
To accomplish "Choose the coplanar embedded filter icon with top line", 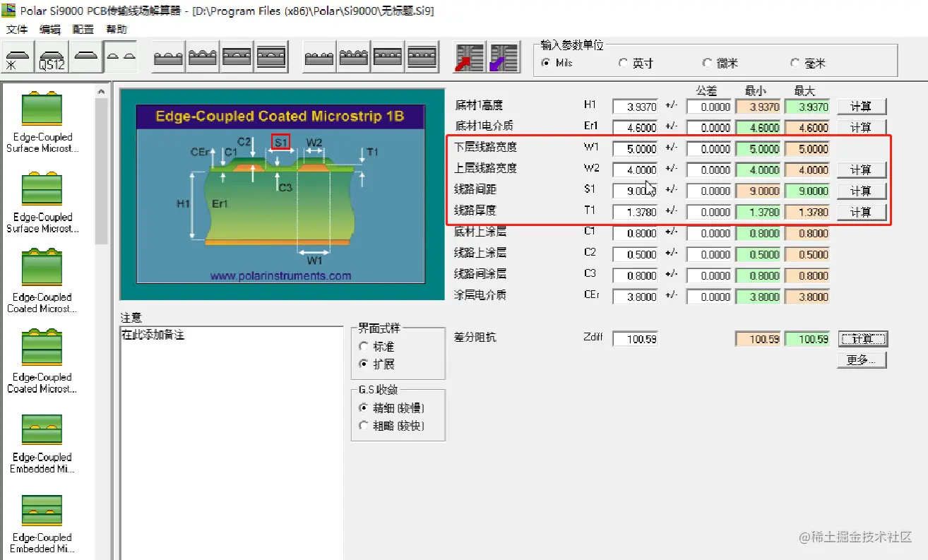I will click(388, 57).
